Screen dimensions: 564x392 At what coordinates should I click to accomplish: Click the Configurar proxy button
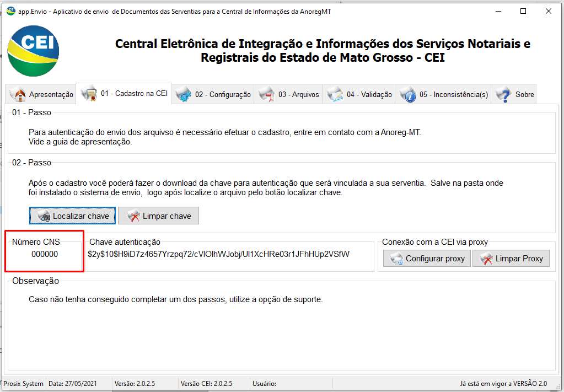[x=427, y=259]
